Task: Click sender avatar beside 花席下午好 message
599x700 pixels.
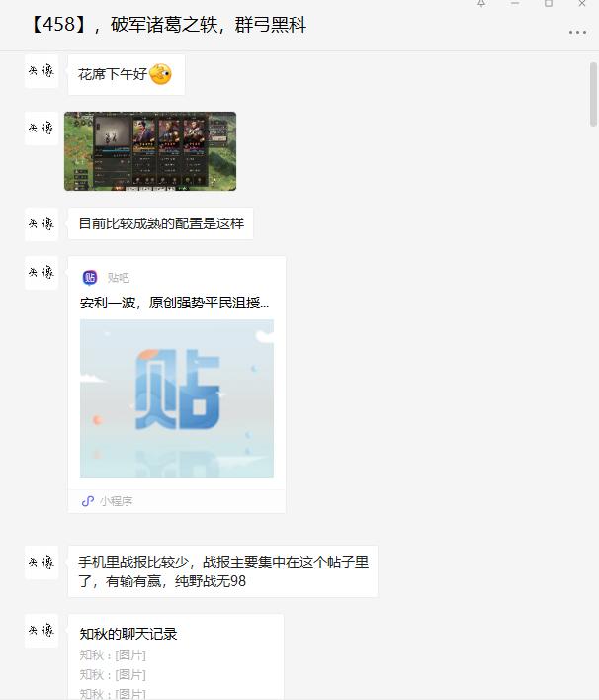Action: tap(42, 71)
